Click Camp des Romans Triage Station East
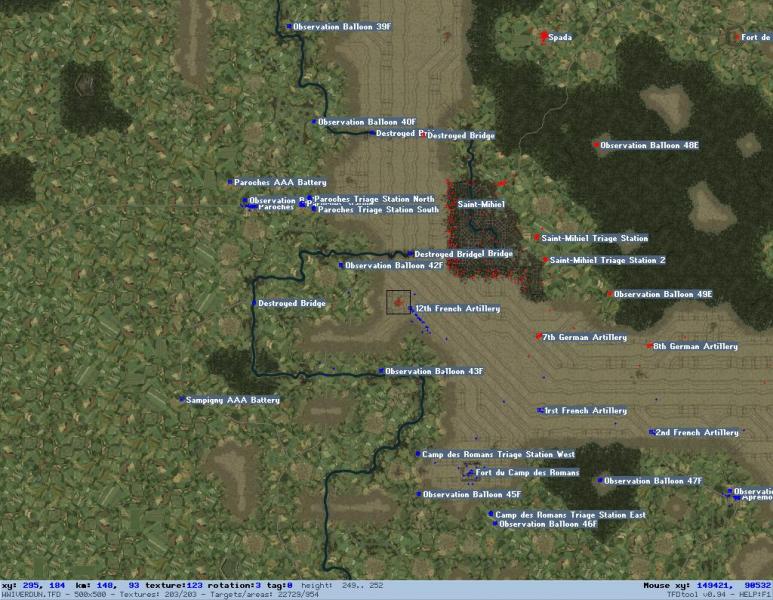This screenshot has height=600, width=773. (570, 515)
